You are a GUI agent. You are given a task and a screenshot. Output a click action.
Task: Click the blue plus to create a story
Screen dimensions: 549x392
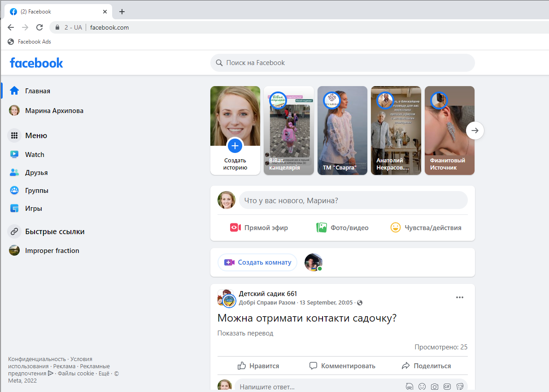click(235, 145)
